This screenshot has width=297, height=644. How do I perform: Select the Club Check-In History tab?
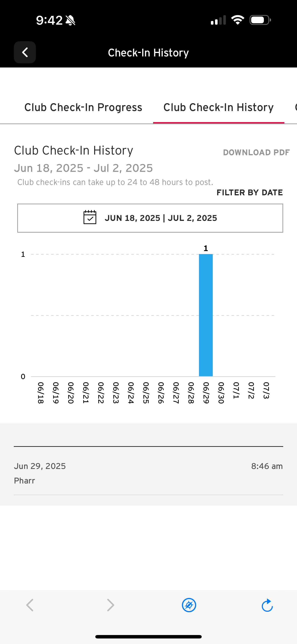pos(218,108)
